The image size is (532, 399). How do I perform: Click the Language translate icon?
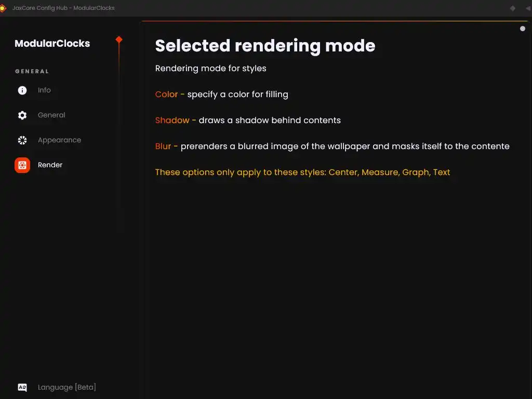coord(22,388)
